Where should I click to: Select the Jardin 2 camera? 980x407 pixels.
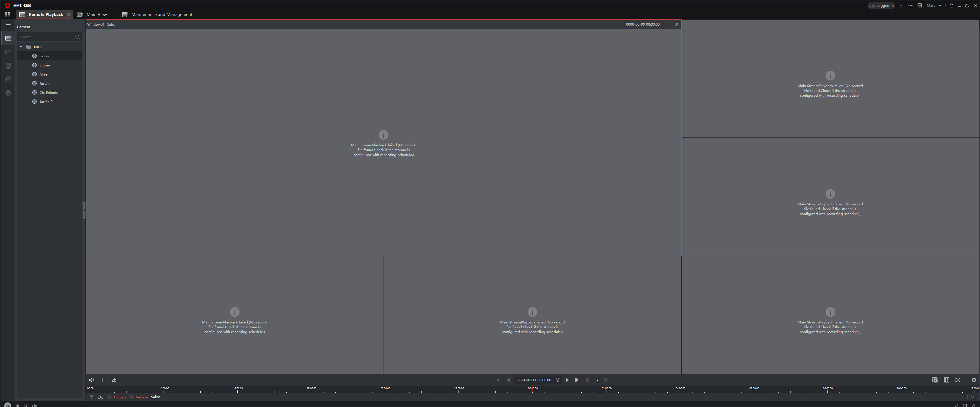46,102
